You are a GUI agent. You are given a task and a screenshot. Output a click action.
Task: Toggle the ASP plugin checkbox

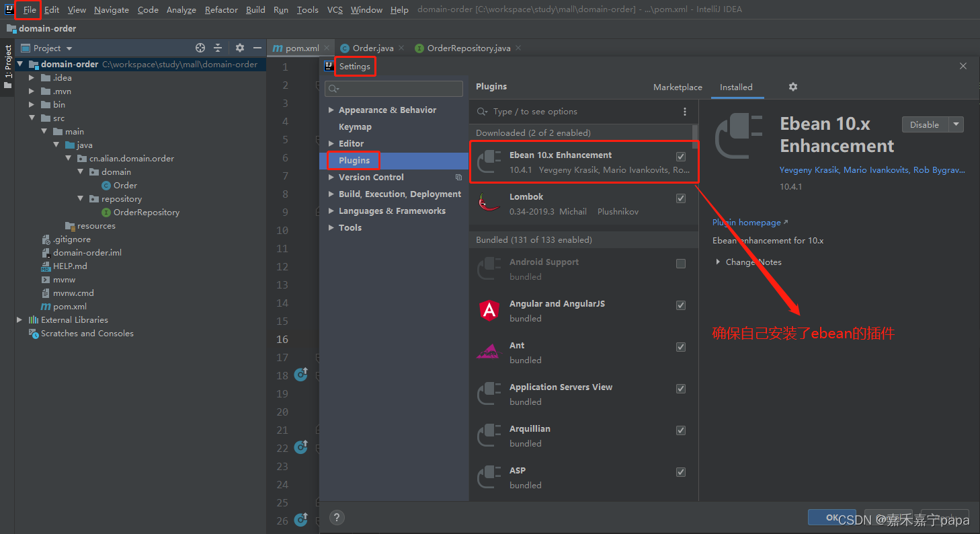681,472
